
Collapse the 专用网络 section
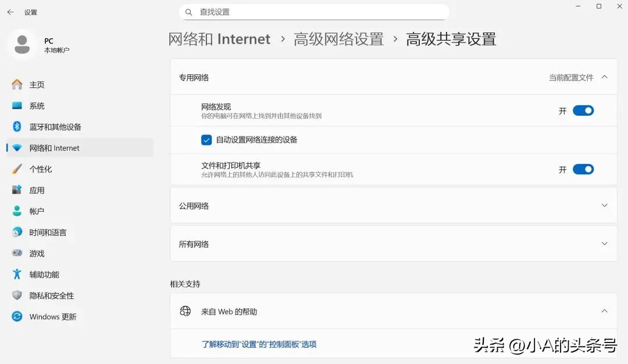[605, 76]
